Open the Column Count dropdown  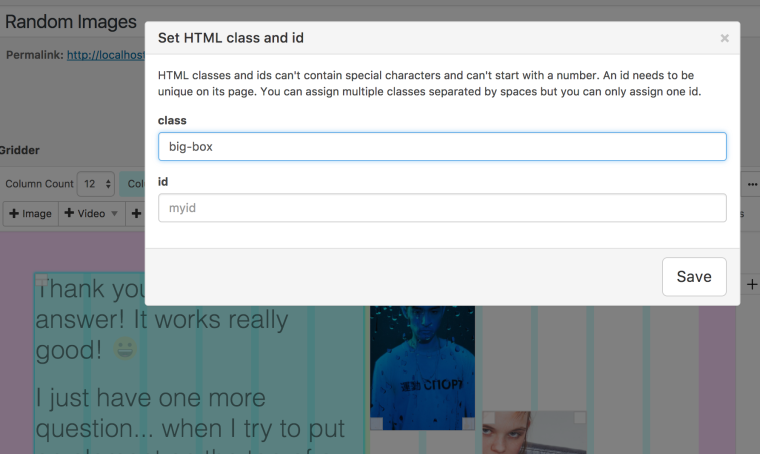tap(97, 184)
